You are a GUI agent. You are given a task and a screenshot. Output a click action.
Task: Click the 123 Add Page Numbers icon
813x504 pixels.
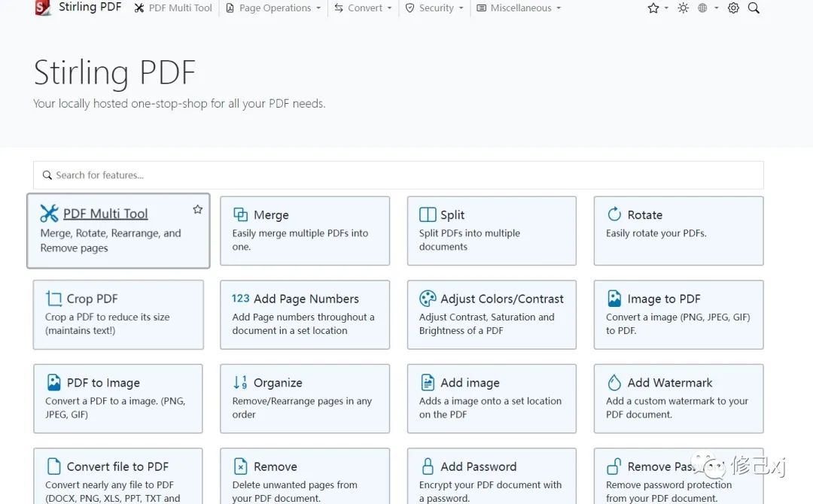pyautogui.click(x=241, y=298)
